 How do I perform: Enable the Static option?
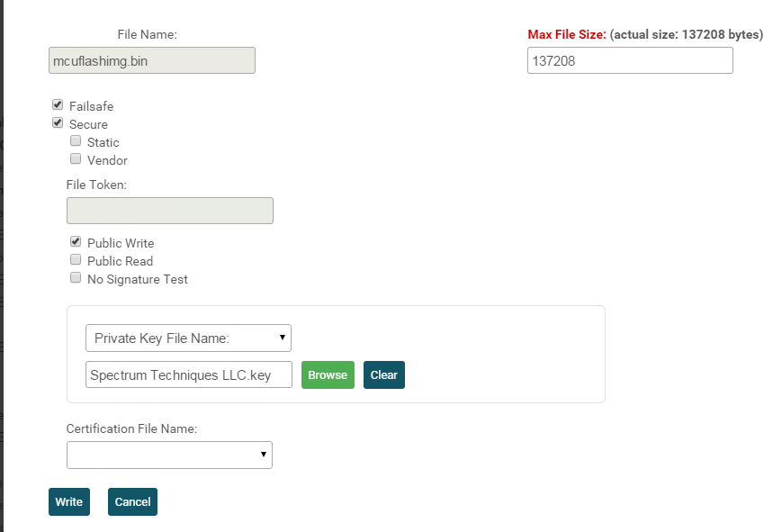pyautogui.click(x=76, y=141)
